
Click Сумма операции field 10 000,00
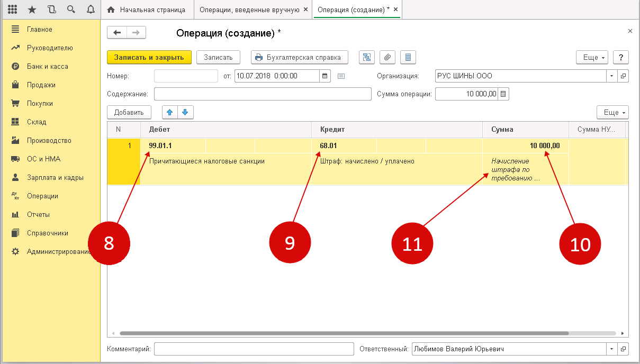pos(466,94)
